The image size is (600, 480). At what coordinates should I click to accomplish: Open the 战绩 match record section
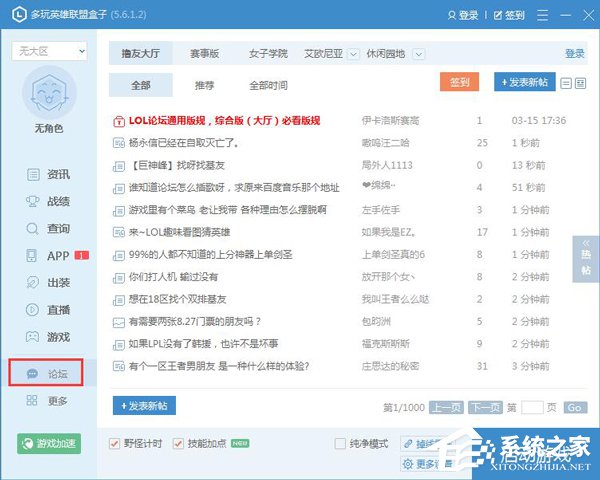click(x=48, y=201)
